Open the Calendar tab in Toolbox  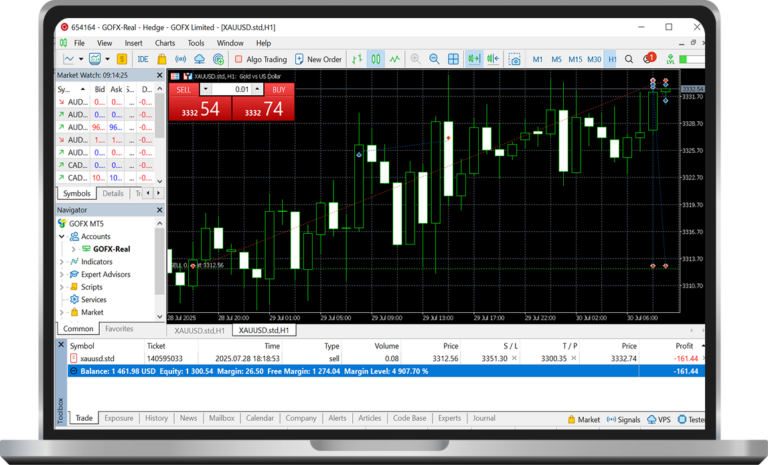click(260, 418)
